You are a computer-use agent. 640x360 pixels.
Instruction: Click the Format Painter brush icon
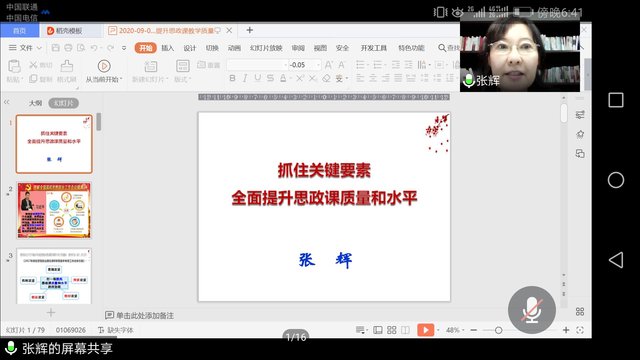[67, 66]
